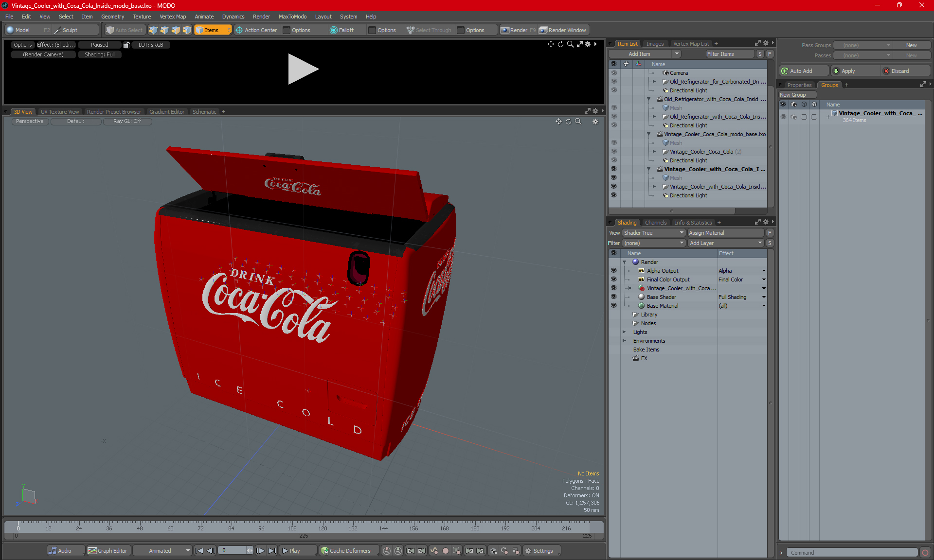Collapse Vintage_Cooler_Coca_Cola_modo_base.lxo scene
The width and height of the screenshot is (934, 560).
648,134
